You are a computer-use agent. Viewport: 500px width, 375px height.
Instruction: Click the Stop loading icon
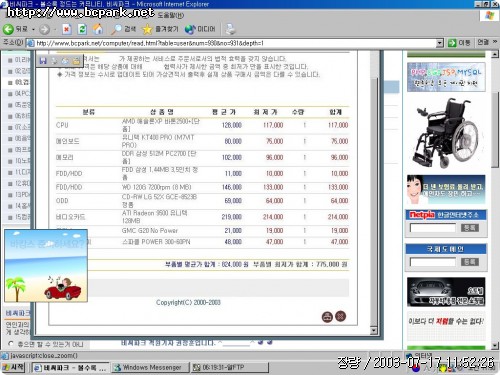(x=67, y=29)
